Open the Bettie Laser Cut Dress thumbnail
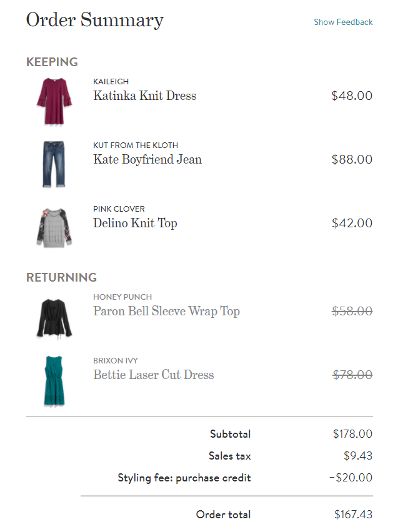The height and width of the screenshot is (532, 398). tap(54, 382)
